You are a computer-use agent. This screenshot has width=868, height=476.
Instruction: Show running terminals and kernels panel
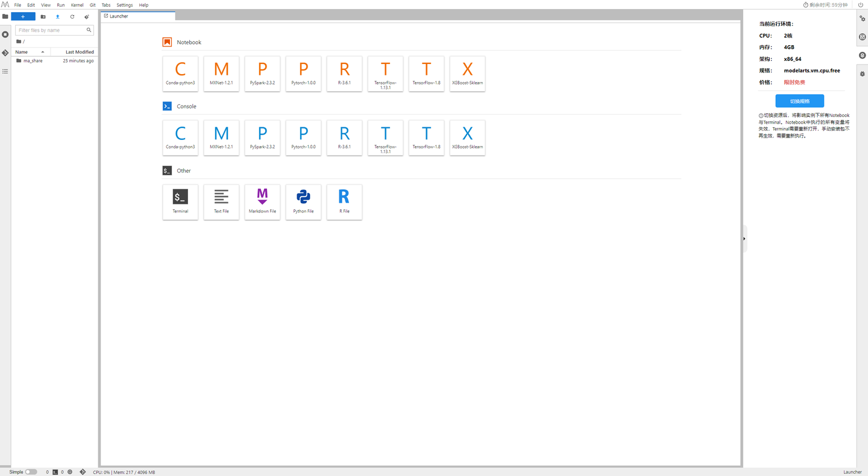point(5,34)
